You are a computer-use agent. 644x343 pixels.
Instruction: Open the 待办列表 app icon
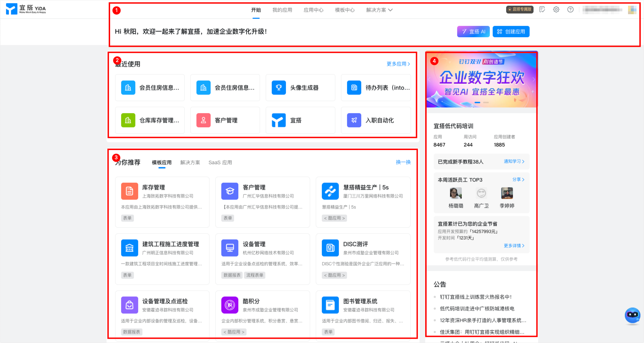[x=354, y=88]
